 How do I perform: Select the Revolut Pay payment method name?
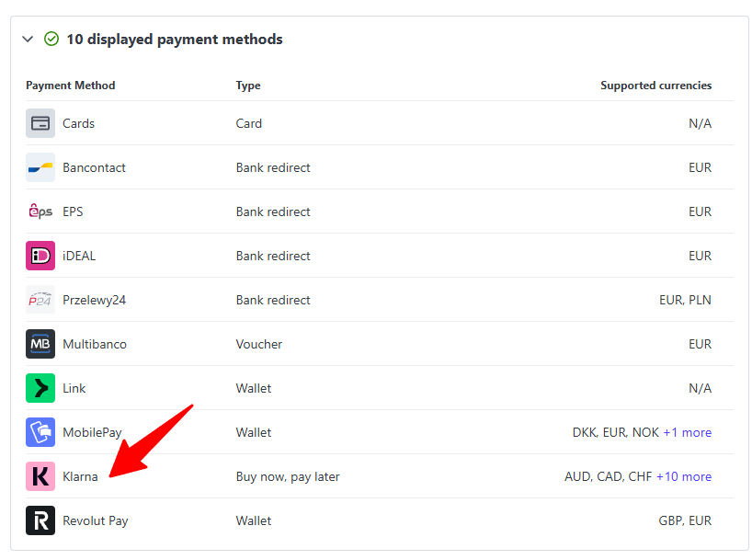pyautogui.click(x=96, y=521)
